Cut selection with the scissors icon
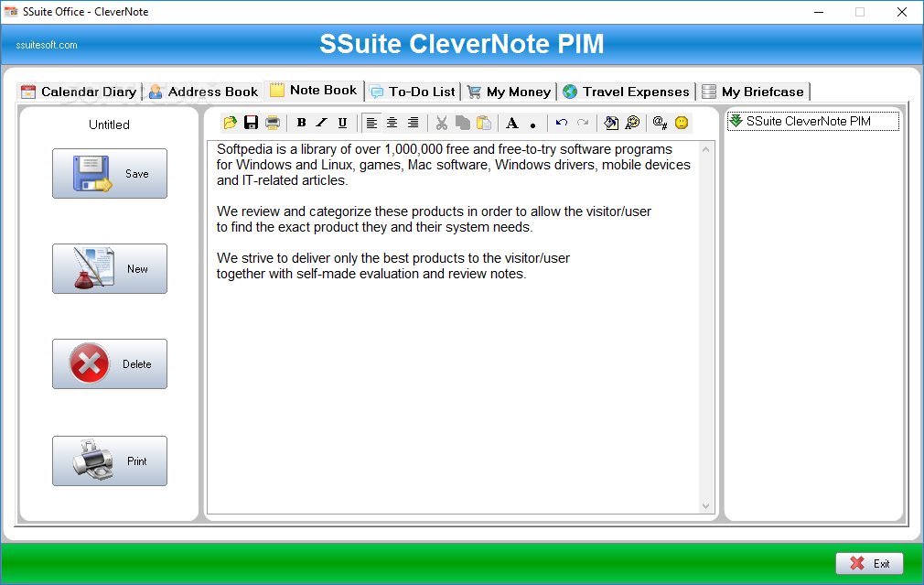Screen dimensions: 924x585 (x=441, y=123)
